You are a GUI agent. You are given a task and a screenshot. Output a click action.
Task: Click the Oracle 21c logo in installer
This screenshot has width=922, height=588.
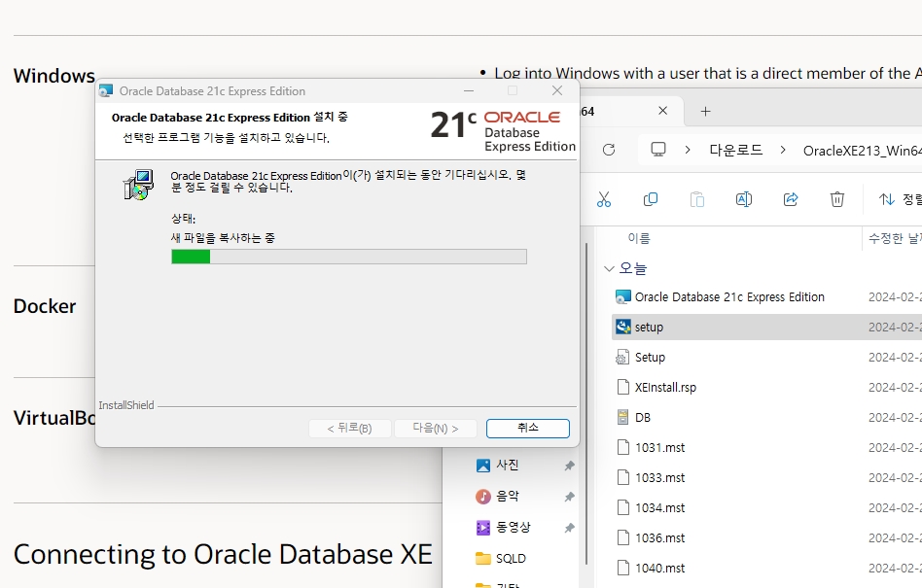tap(503, 131)
